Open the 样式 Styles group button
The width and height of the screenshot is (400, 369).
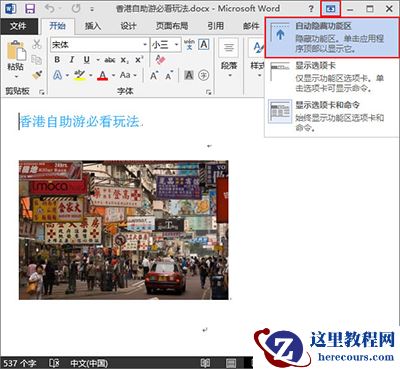pyautogui.click(x=257, y=58)
